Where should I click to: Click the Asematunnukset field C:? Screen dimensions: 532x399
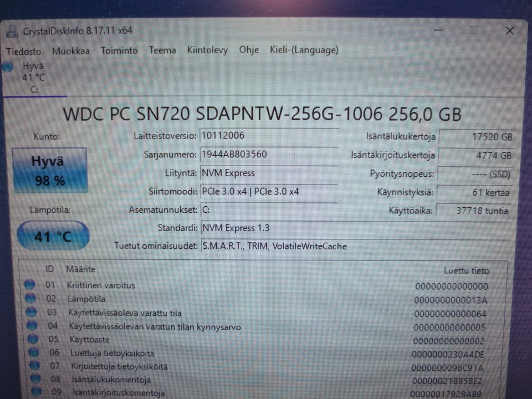click(x=269, y=209)
